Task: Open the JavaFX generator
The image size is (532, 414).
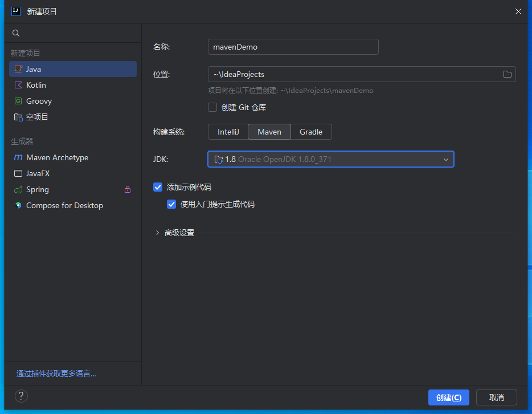Action: pos(38,173)
